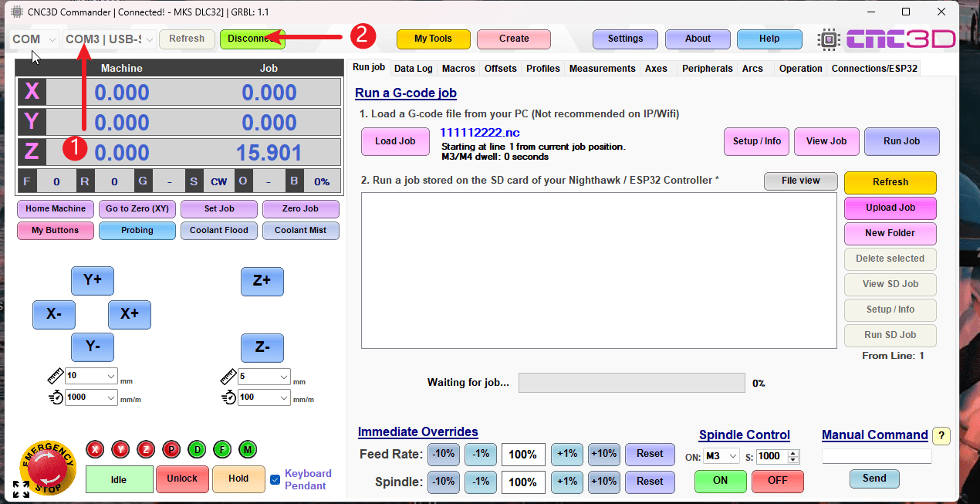
Task: Click the red P probe indicator
Action: point(171,449)
